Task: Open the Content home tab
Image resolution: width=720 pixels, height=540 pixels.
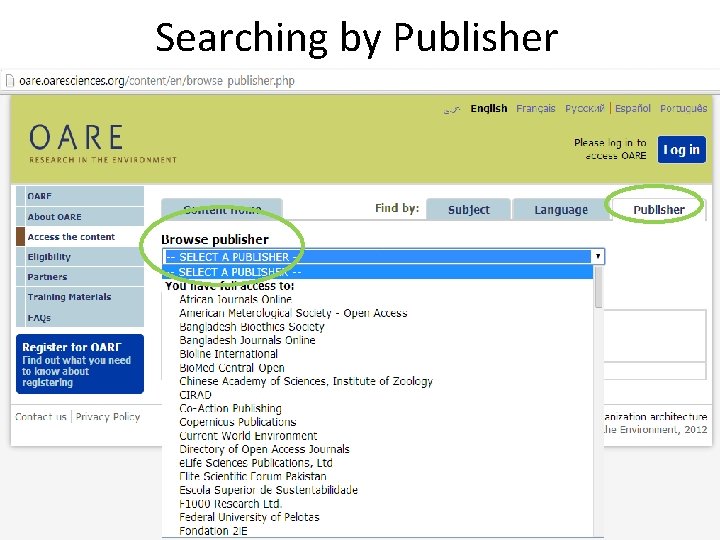Action: pos(222,210)
